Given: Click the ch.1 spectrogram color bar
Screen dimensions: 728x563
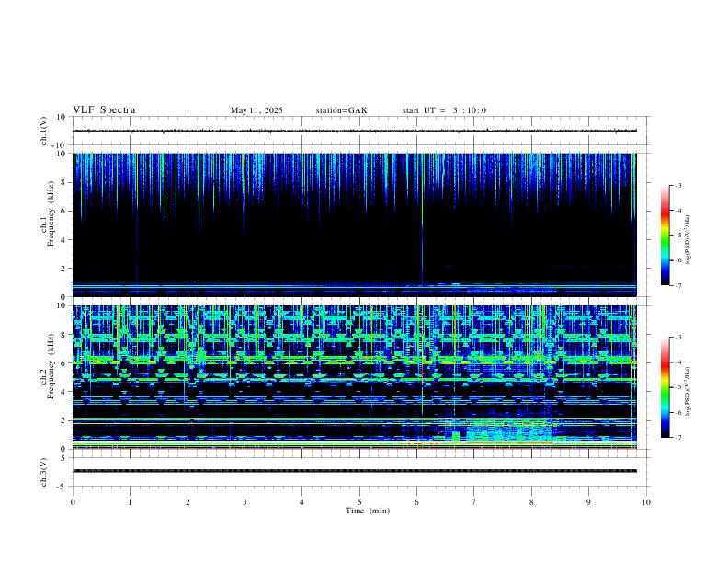Looking at the screenshot, I should (665, 236).
